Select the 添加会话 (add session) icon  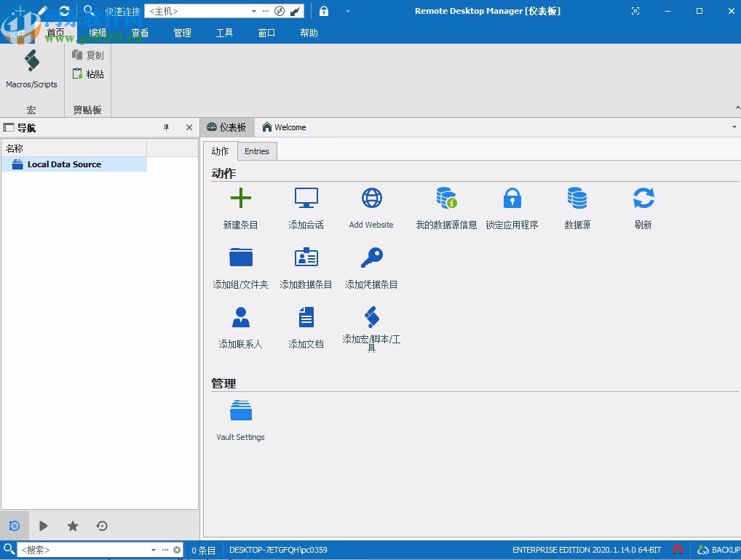click(x=306, y=197)
